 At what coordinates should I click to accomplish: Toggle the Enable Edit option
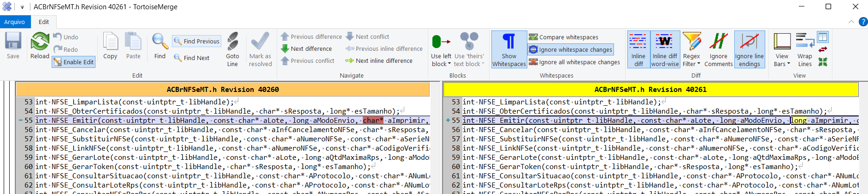click(x=74, y=62)
